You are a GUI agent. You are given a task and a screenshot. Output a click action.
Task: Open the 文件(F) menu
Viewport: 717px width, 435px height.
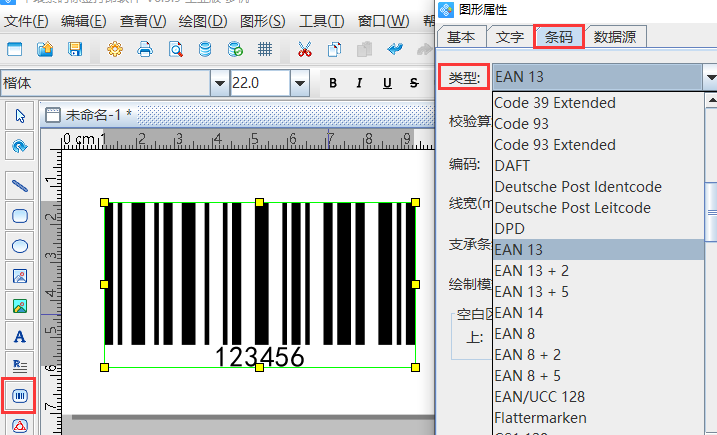(x=26, y=21)
